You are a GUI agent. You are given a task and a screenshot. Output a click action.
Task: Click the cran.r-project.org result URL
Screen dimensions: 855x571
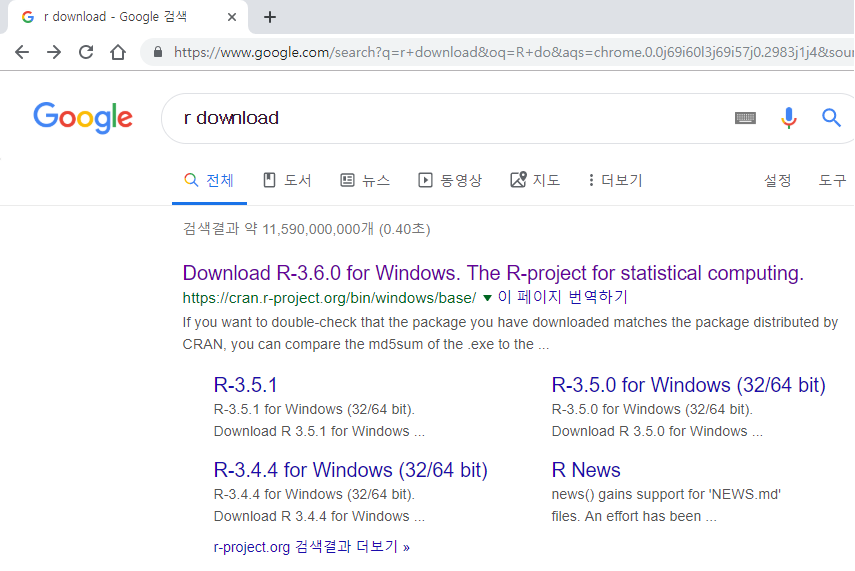(x=329, y=298)
